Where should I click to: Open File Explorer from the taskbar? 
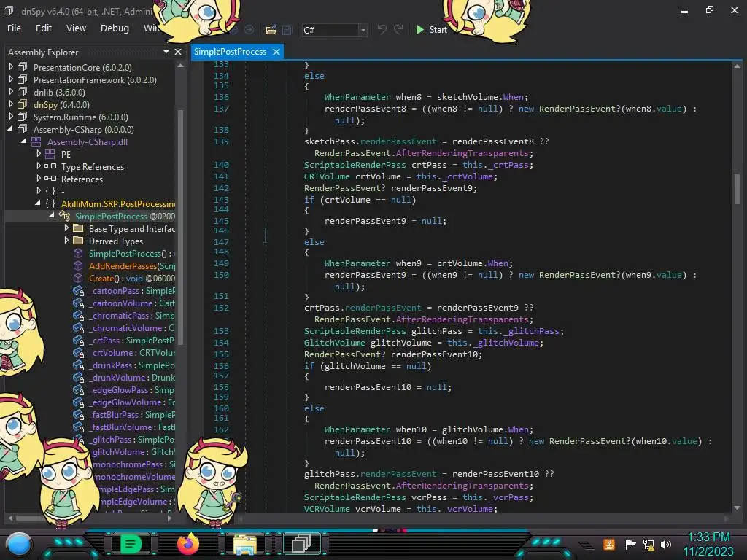pyautogui.click(x=245, y=544)
